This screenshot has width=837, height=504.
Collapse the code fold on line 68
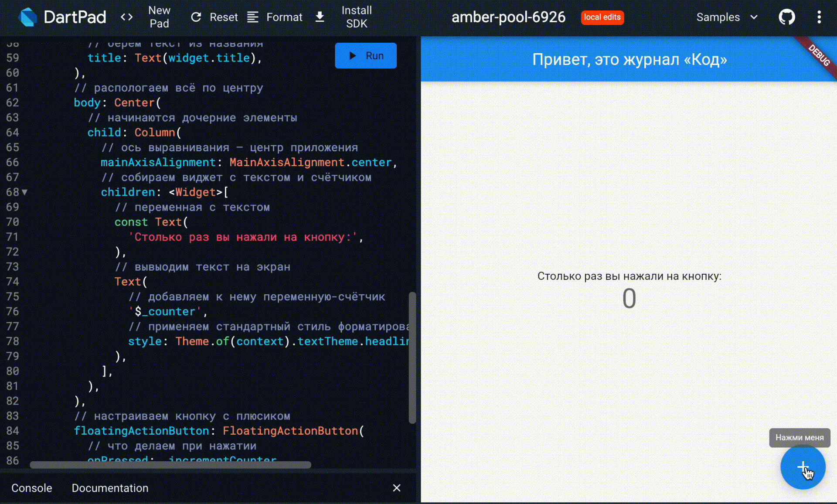tap(25, 192)
